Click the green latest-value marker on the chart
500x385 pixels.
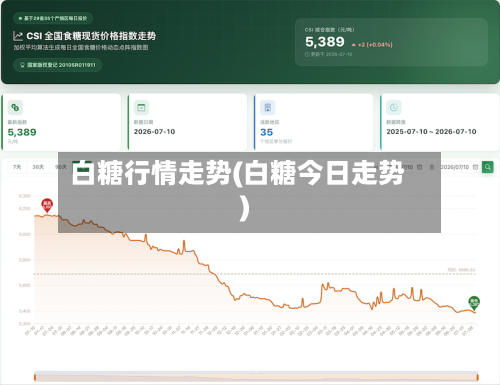[x=474, y=303]
